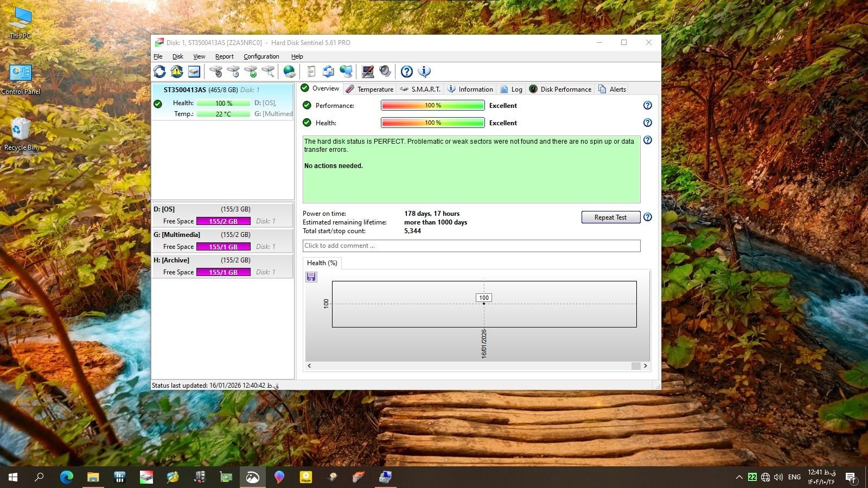The width and height of the screenshot is (868, 488).
Task: Click the disk with clock toolbar icon
Action: point(233,72)
